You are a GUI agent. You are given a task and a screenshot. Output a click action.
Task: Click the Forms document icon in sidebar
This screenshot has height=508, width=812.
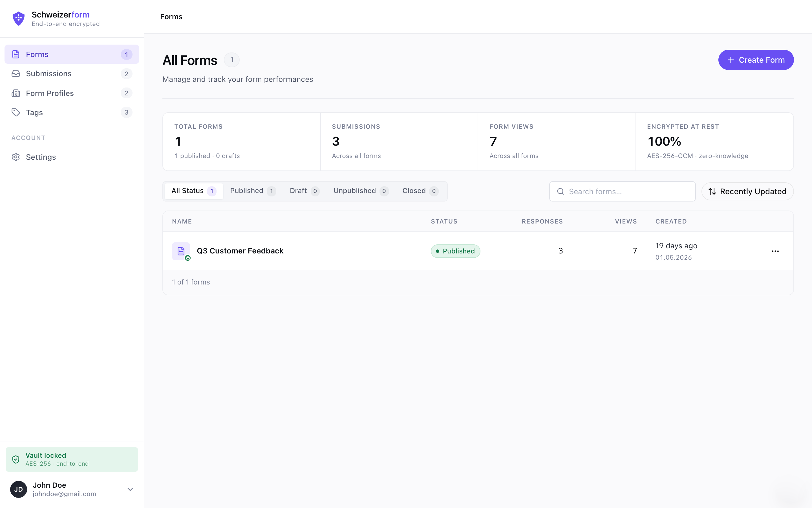point(16,54)
